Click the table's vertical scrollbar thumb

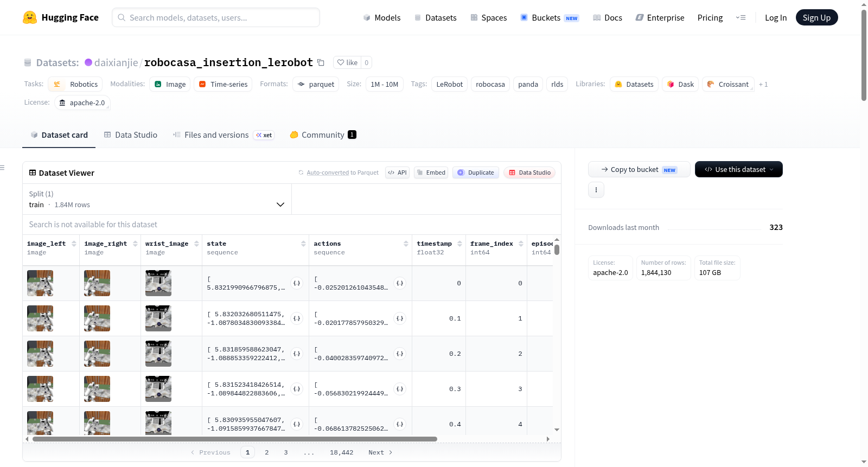click(557, 250)
